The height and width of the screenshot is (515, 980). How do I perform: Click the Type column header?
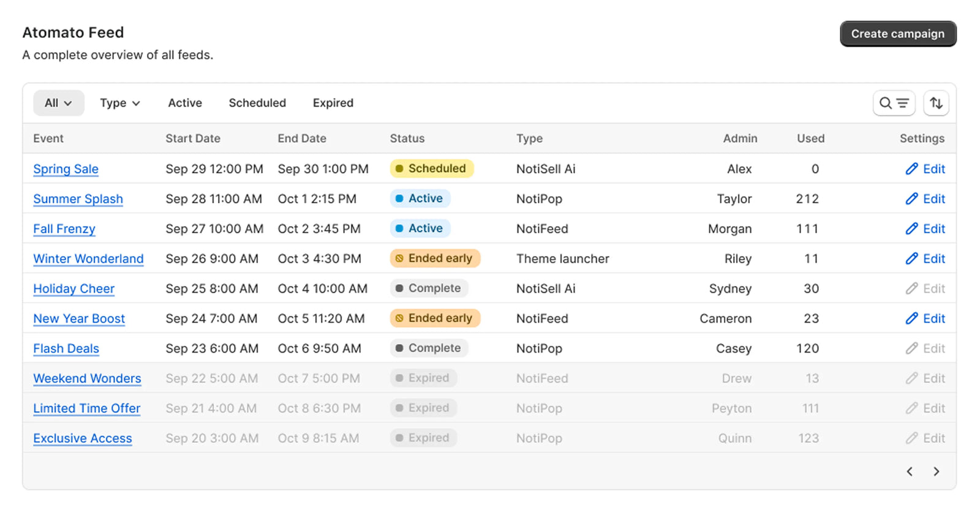(x=529, y=138)
